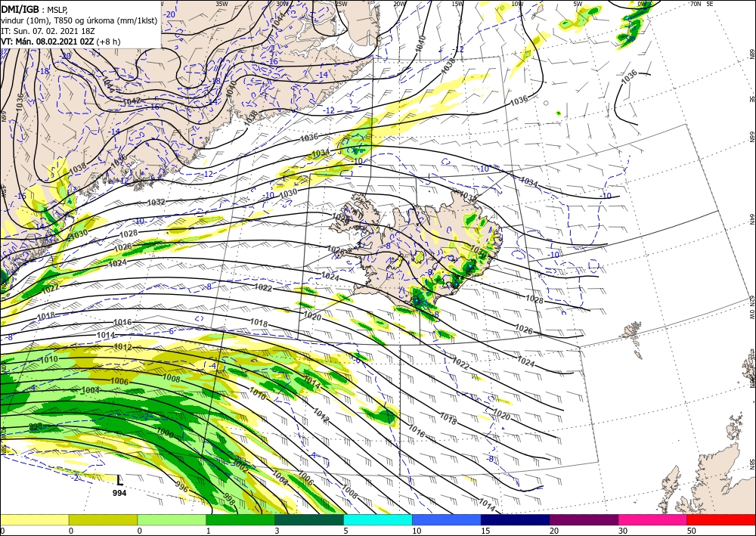This screenshot has height=536, width=756.
Task: Choose the navy swatch labeled 15
Action: pyautogui.click(x=516, y=520)
